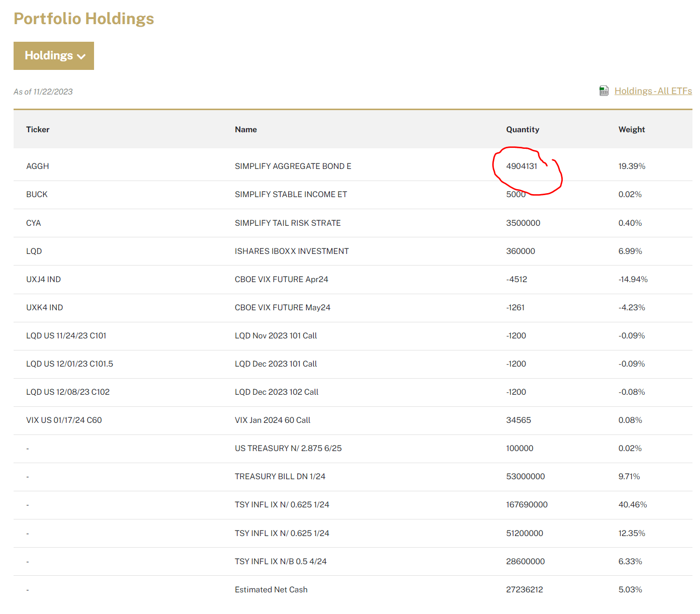Select ticker LQD US 12/08/23 C102
Image resolution: width=700 pixels, height=614 pixels.
[x=68, y=392]
